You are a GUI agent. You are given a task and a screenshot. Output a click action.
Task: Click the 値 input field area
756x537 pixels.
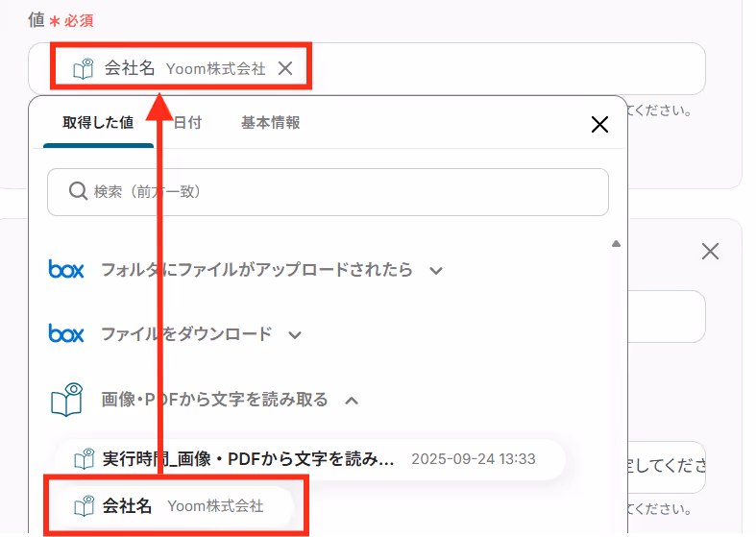[367, 68]
